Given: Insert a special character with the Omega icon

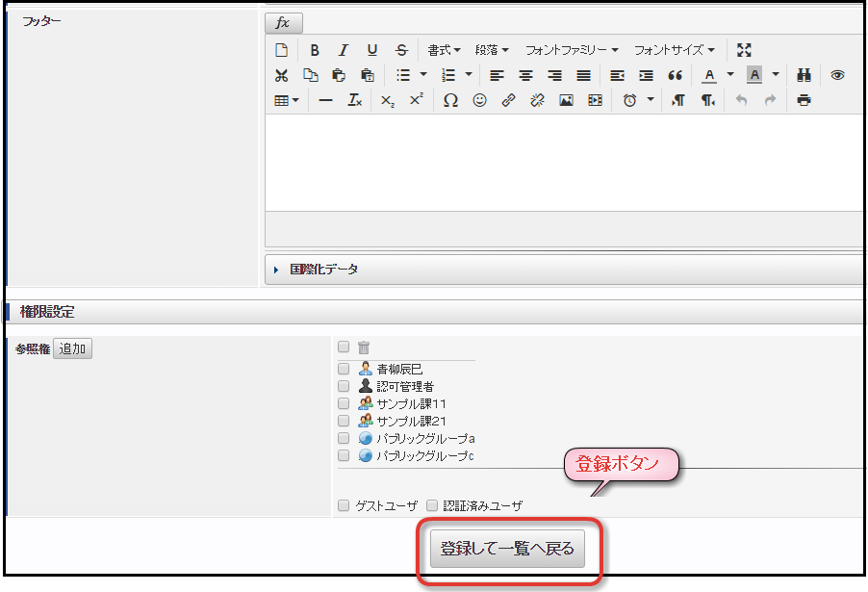Looking at the screenshot, I should coord(450,100).
